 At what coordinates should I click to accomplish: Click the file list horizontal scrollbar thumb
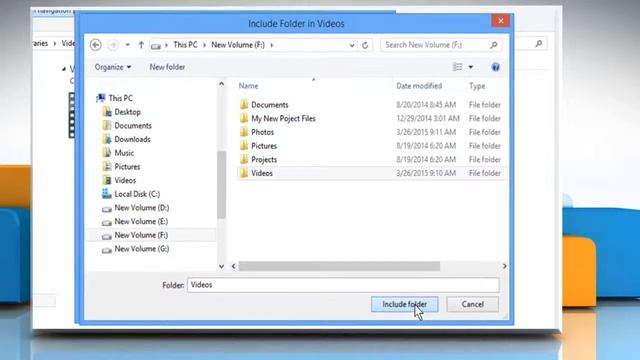click(339, 266)
